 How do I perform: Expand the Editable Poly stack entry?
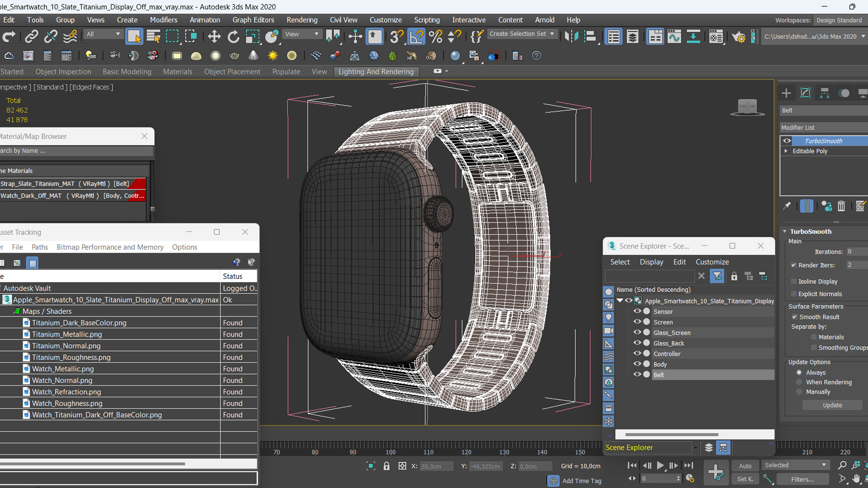786,151
